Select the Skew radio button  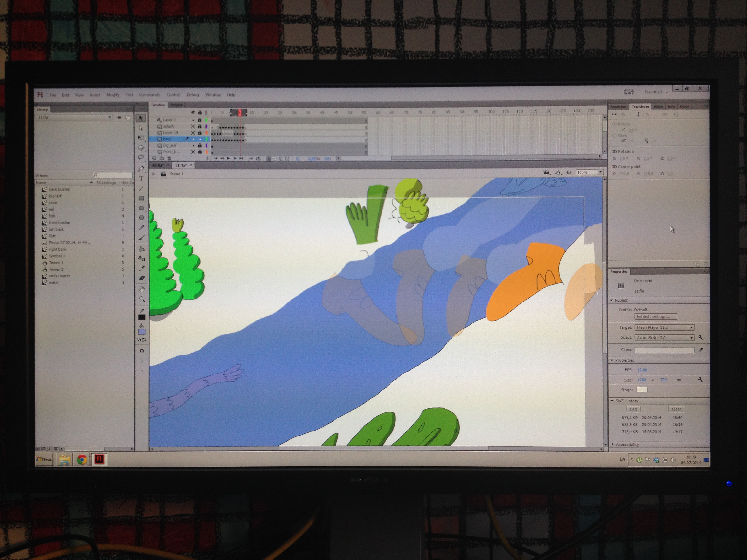(x=614, y=135)
